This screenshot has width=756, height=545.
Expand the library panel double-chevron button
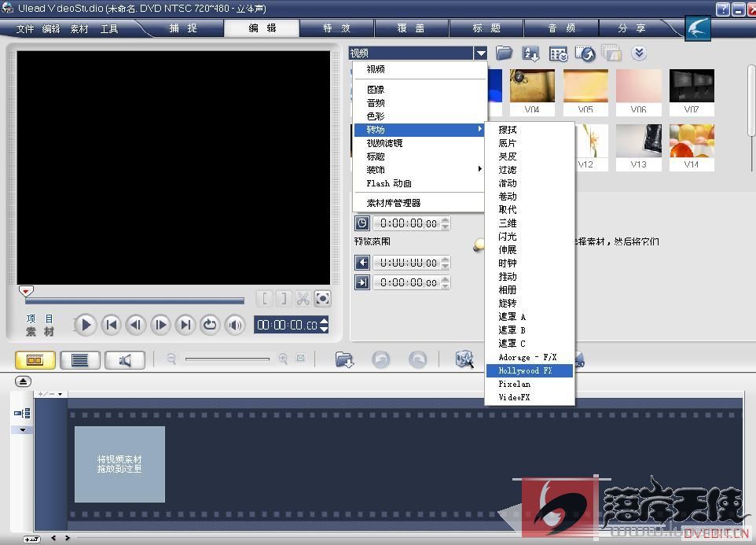[639, 53]
